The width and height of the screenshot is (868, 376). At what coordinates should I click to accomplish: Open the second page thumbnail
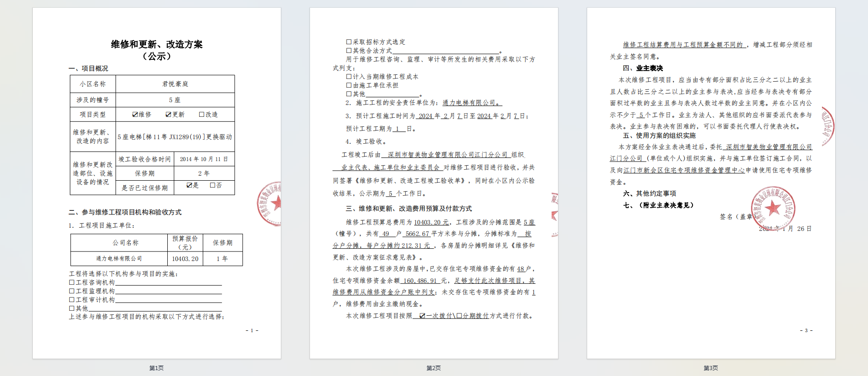(x=434, y=183)
